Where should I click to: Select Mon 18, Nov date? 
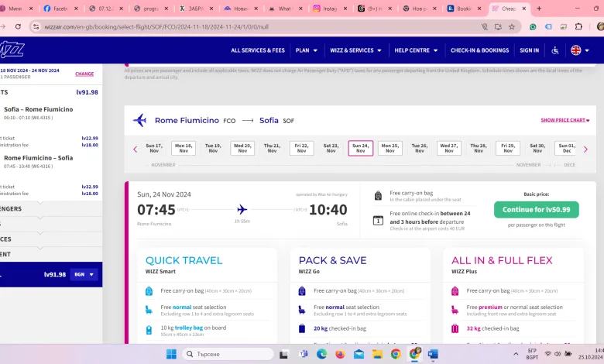pos(184,148)
